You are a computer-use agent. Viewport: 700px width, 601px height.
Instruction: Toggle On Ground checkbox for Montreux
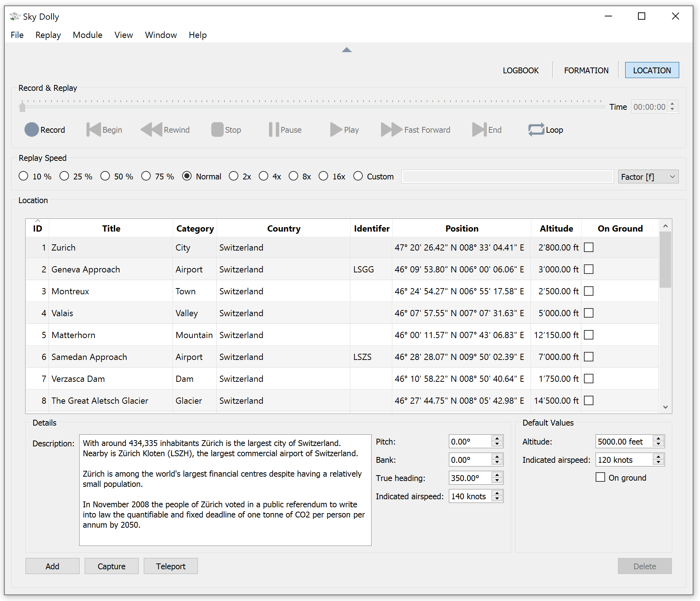[589, 291]
